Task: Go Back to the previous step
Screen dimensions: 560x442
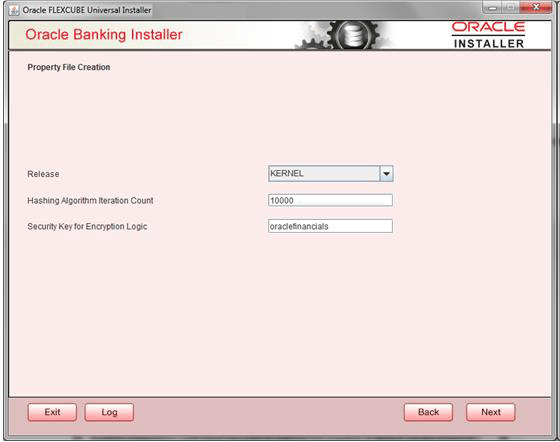Action: coord(428,412)
